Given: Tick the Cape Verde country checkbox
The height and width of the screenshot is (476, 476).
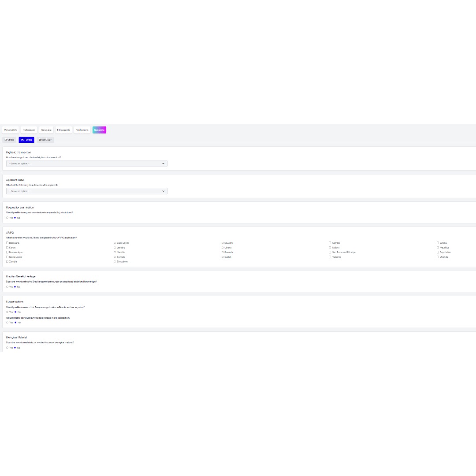Looking at the screenshot, I should pyautogui.click(x=115, y=243).
